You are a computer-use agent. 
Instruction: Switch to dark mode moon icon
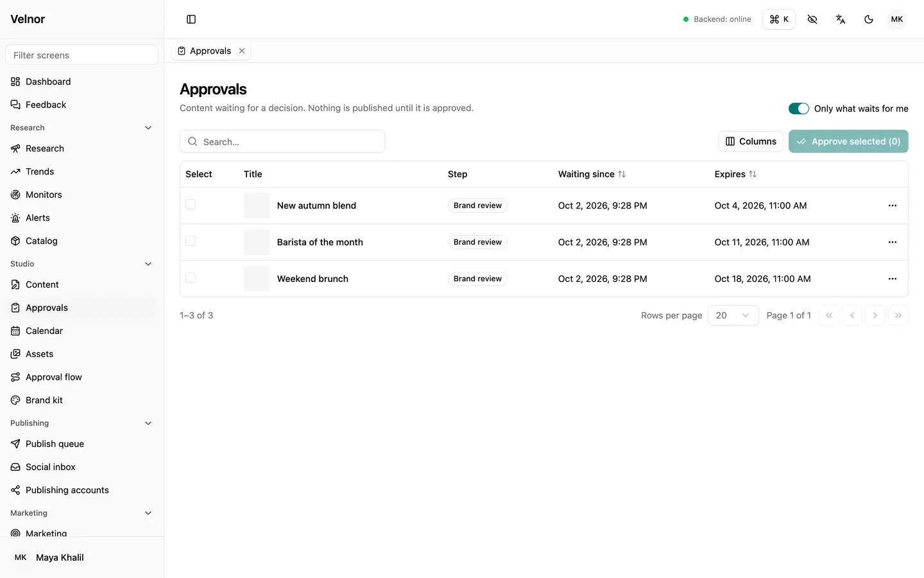pos(869,19)
